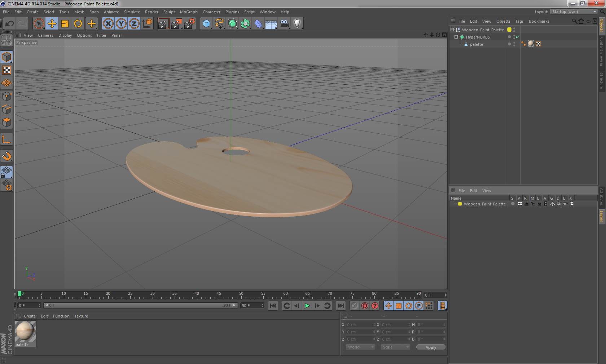The width and height of the screenshot is (606, 364).
Task: Collapse HyperNURBS tree node
Action: (x=456, y=37)
